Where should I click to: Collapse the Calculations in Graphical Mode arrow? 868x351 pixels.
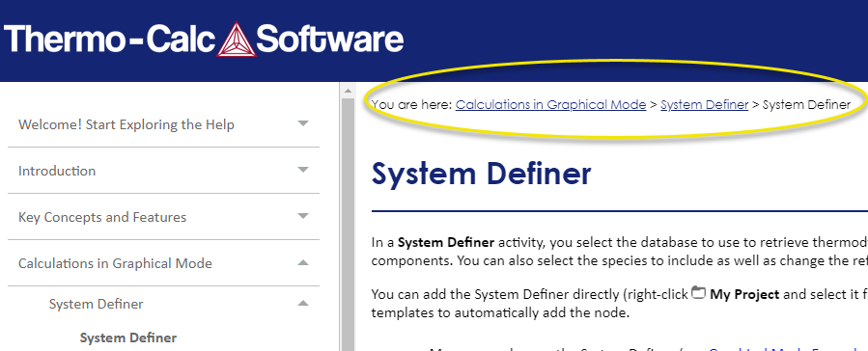click(x=303, y=263)
